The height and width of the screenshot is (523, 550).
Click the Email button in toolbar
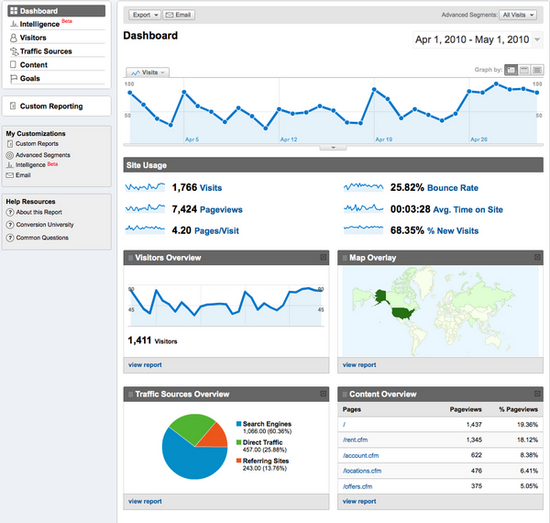(x=179, y=15)
